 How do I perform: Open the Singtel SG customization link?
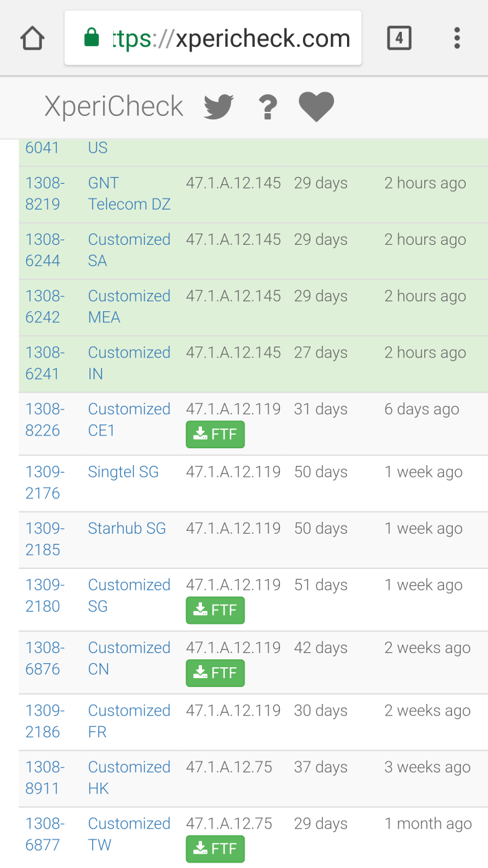123,472
